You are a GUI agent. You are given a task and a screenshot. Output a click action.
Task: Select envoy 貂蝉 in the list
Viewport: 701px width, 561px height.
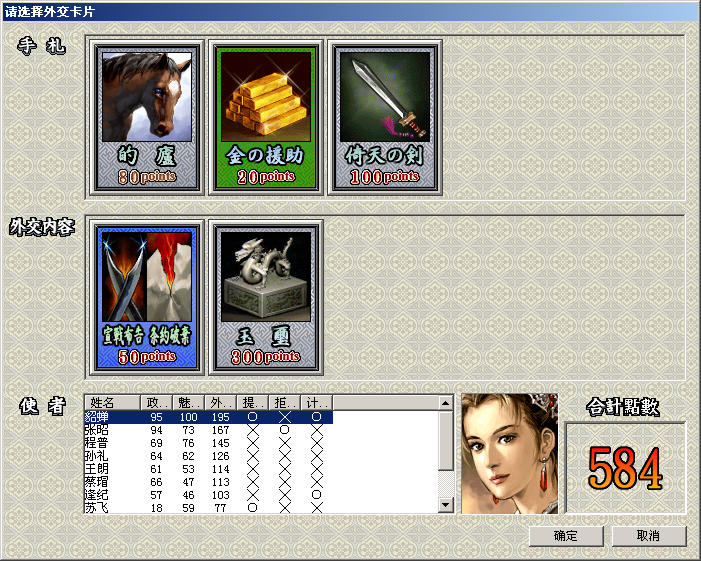pyautogui.click(x=208, y=417)
